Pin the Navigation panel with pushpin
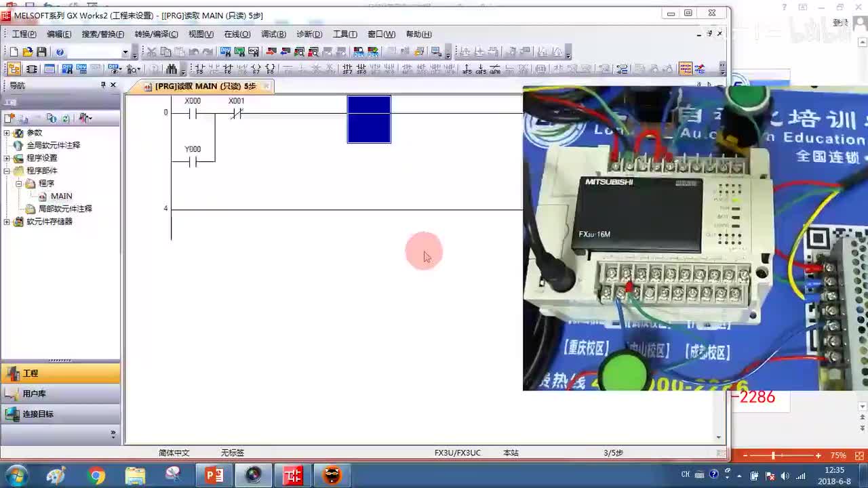This screenshot has height=488, width=868. pyautogui.click(x=103, y=85)
